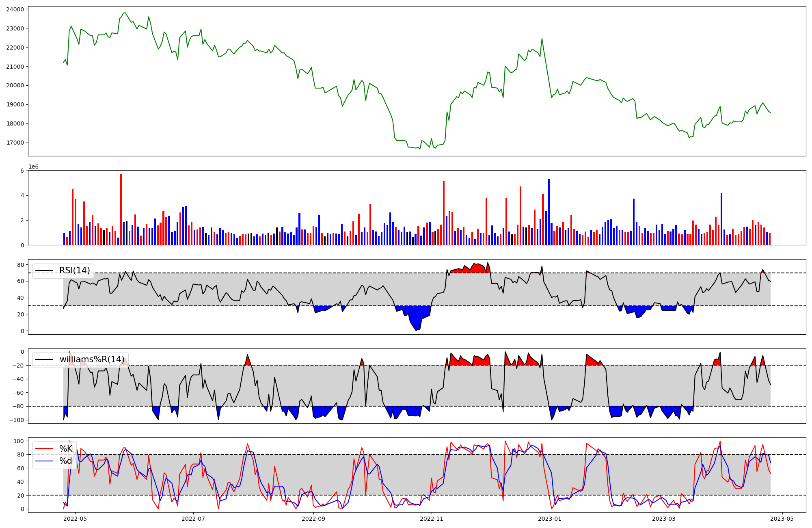The width and height of the screenshot is (812, 528).
Task: Click the -80 tick on Williams axis
Action: pyautogui.click(x=18, y=407)
